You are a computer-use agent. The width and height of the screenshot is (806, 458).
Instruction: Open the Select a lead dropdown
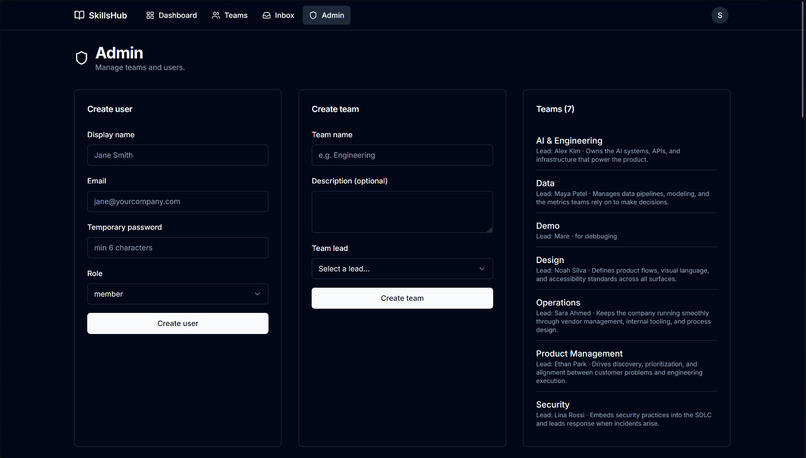(402, 269)
